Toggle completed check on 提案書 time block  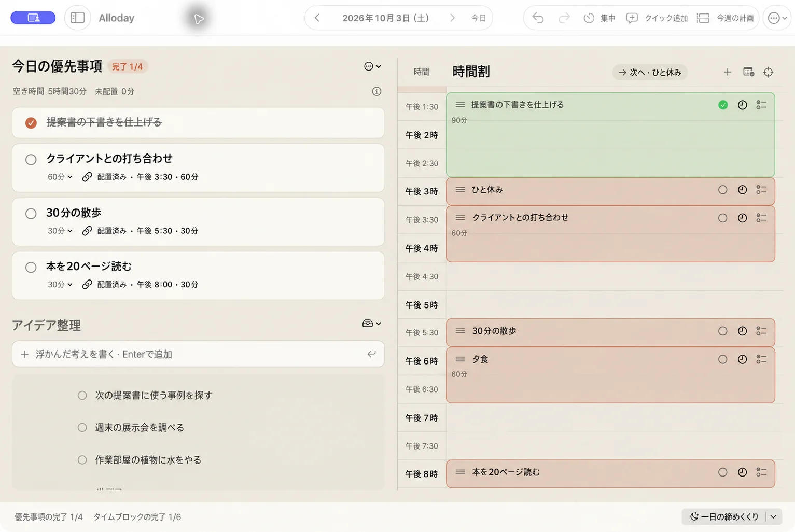click(x=723, y=105)
